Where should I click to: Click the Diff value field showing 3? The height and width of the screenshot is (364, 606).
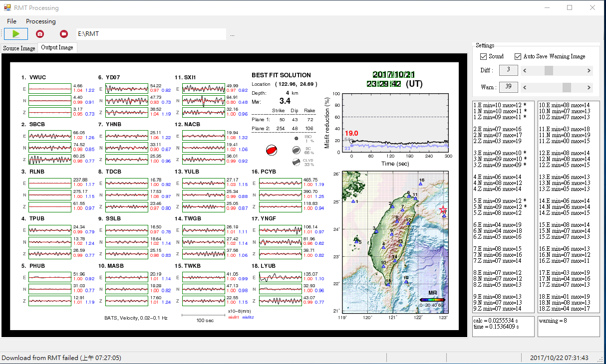(508, 70)
